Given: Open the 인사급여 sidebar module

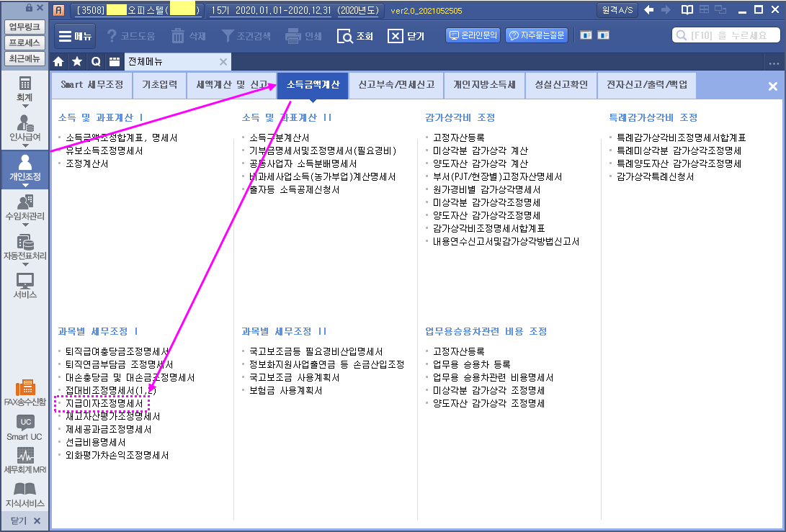Looking at the screenshot, I should click(24, 128).
